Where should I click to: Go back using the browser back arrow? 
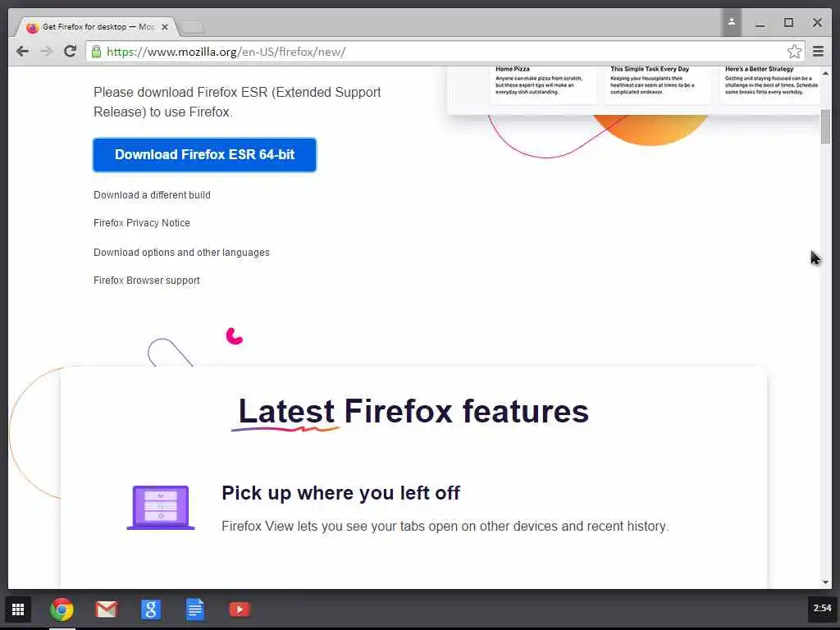(22, 52)
